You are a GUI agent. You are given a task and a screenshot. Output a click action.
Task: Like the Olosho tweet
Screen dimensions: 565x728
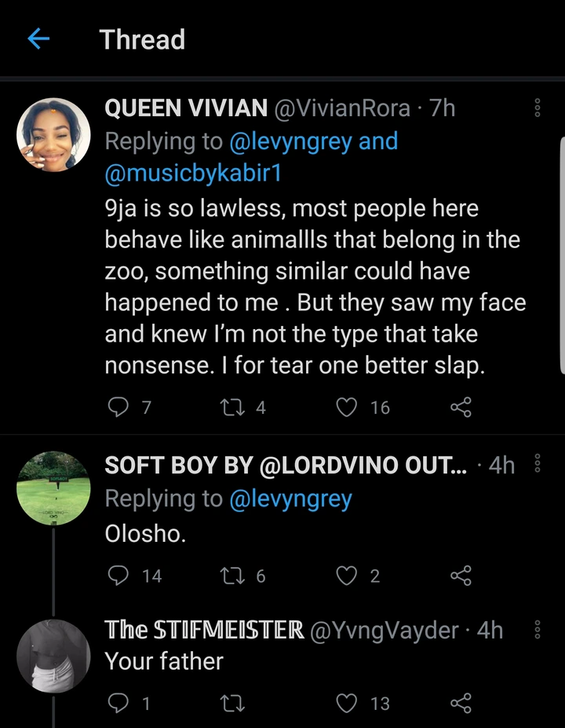point(346,576)
